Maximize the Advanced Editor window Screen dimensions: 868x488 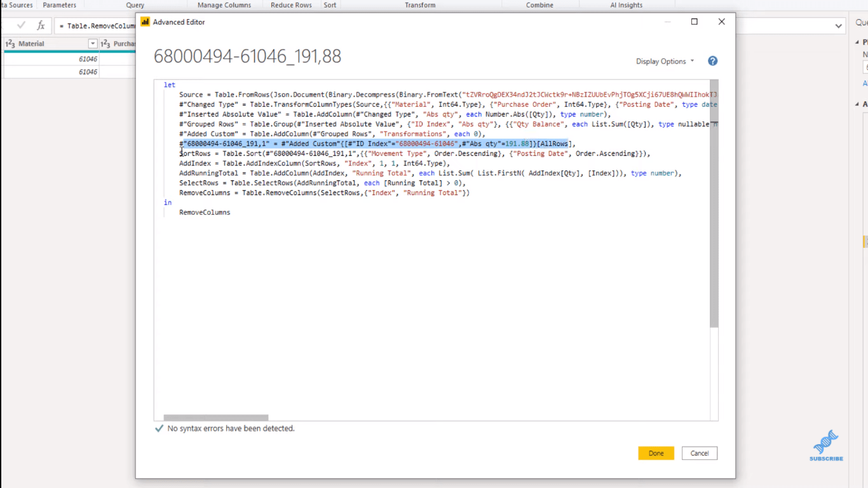tap(695, 22)
